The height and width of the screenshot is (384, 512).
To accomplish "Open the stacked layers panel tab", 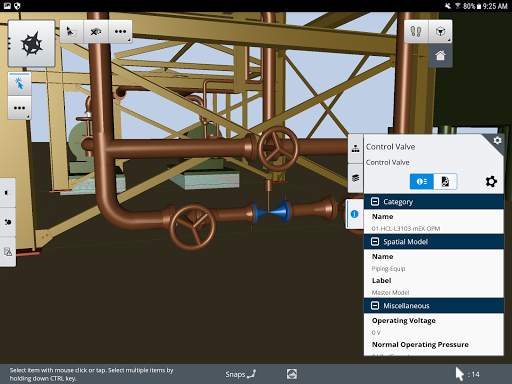I will [x=355, y=178].
